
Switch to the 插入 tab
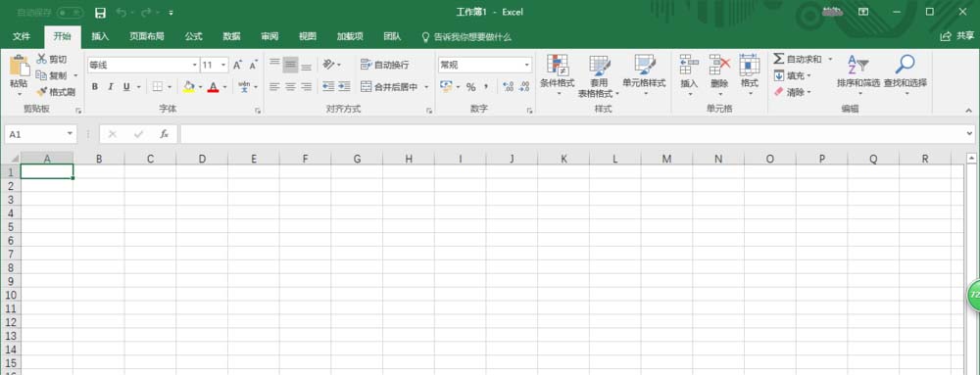click(x=100, y=37)
